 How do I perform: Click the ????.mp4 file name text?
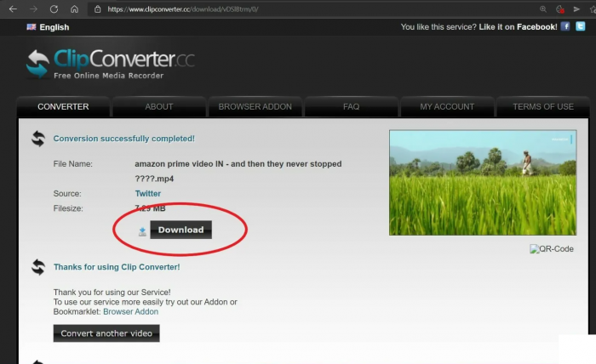click(154, 179)
